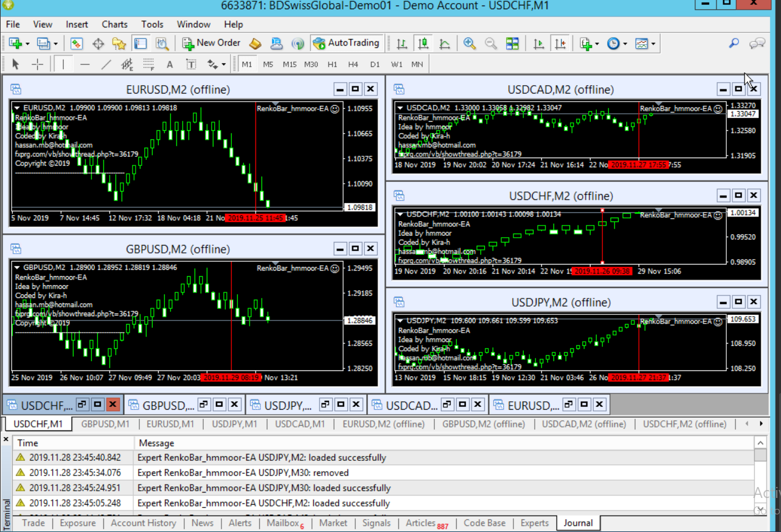Select the Fibonacci retracement tool
Image resolution: width=781 pixels, height=532 pixels.
coord(148,64)
